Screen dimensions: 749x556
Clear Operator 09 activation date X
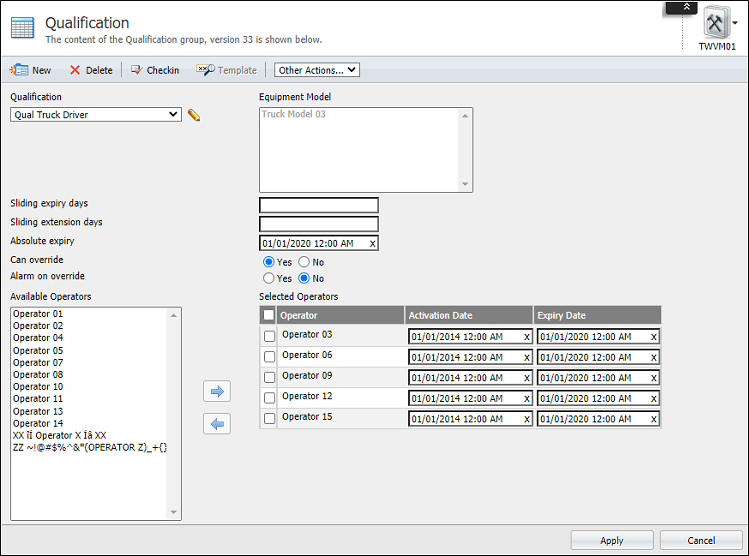[527, 378]
